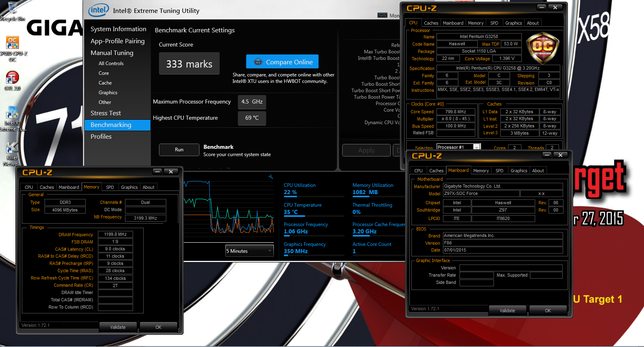This screenshot has width=644, height=347.
Task: Open the Intel Extreme Tuning desktop shortcut
Action: point(13,118)
